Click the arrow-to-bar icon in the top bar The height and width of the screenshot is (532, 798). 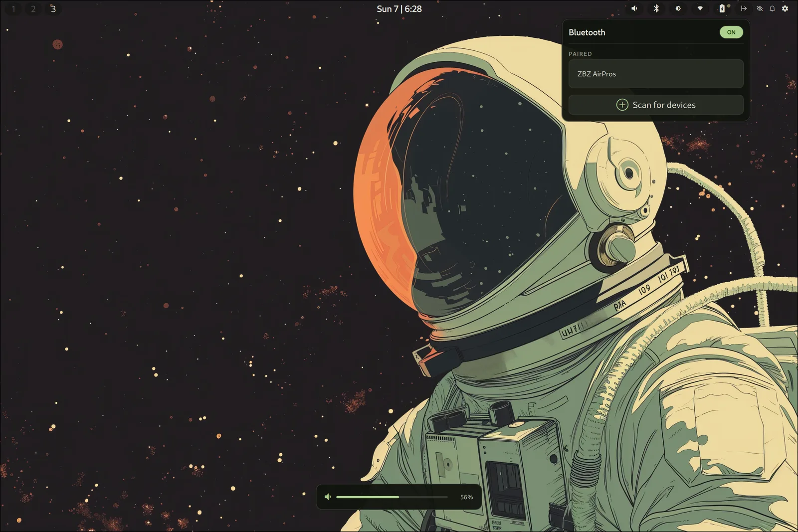pyautogui.click(x=744, y=8)
